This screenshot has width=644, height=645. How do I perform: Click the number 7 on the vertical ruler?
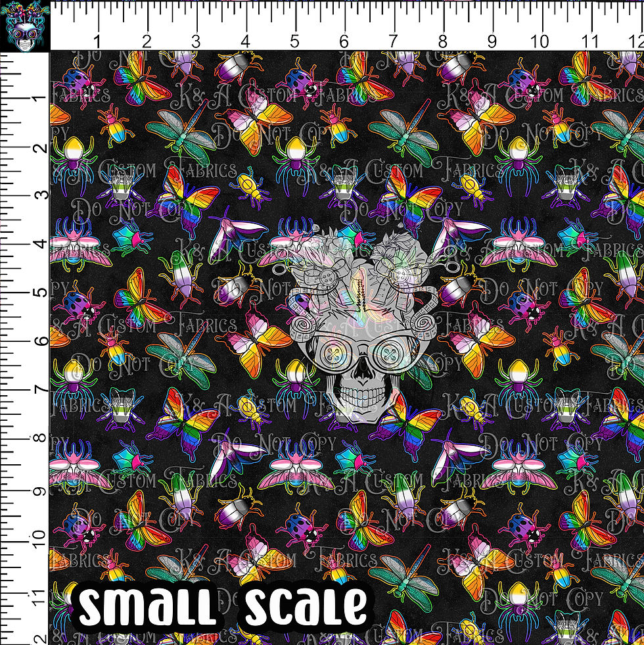(41, 389)
